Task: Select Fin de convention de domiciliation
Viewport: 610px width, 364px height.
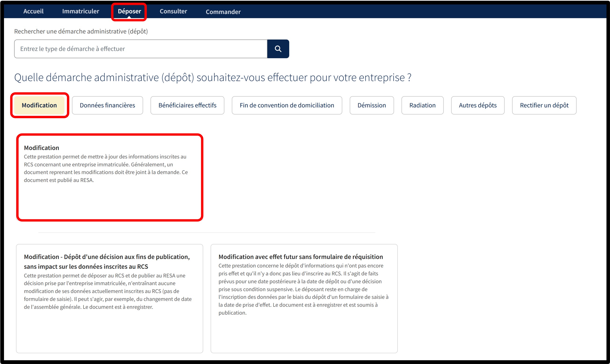Action: click(287, 105)
